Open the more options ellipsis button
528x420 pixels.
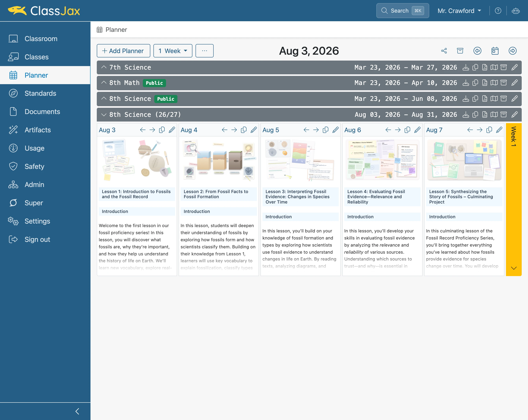point(204,51)
